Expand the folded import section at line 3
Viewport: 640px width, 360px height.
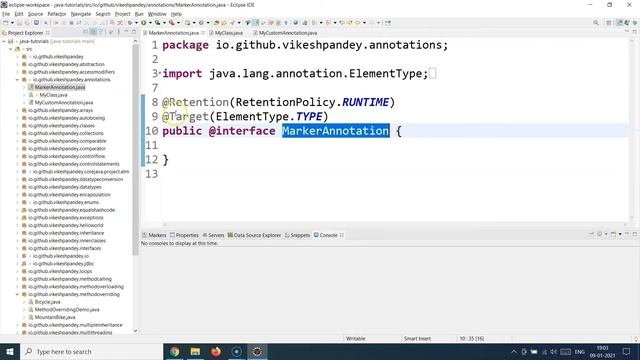[x=160, y=72]
